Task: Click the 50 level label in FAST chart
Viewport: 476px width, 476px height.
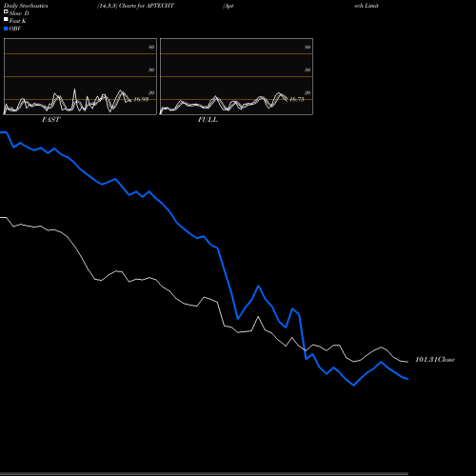Action: tap(151, 69)
